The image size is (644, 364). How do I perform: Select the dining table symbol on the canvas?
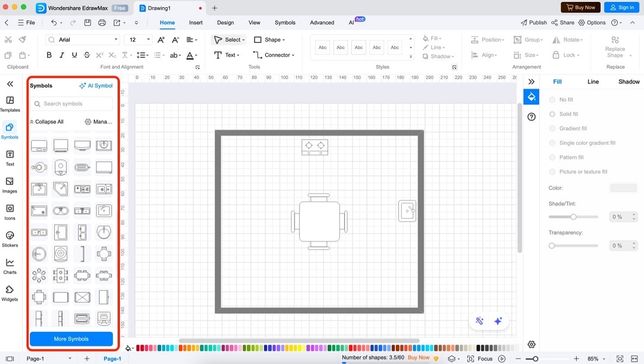click(319, 221)
